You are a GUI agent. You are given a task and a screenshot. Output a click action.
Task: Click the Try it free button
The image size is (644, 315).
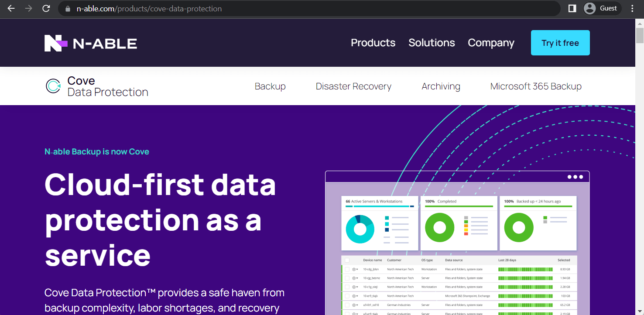560,42
